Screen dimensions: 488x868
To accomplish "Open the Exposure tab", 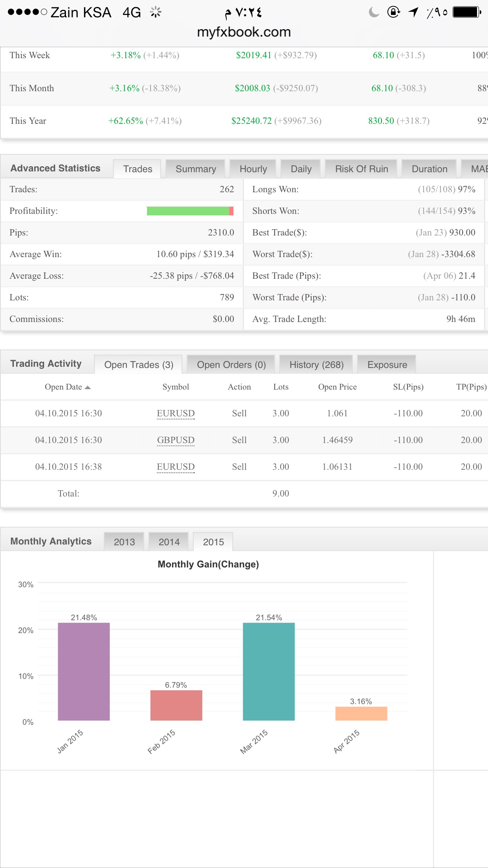I will tap(387, 365).
